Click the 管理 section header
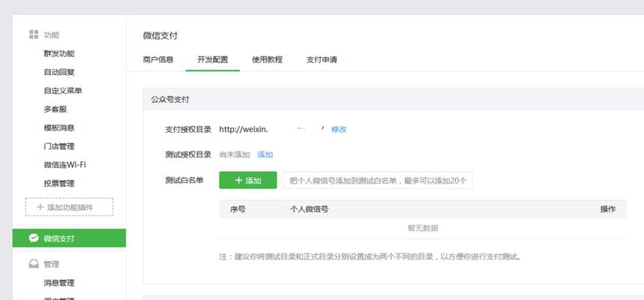Screen dimensions: 644x300 click(x=51, y=264)
